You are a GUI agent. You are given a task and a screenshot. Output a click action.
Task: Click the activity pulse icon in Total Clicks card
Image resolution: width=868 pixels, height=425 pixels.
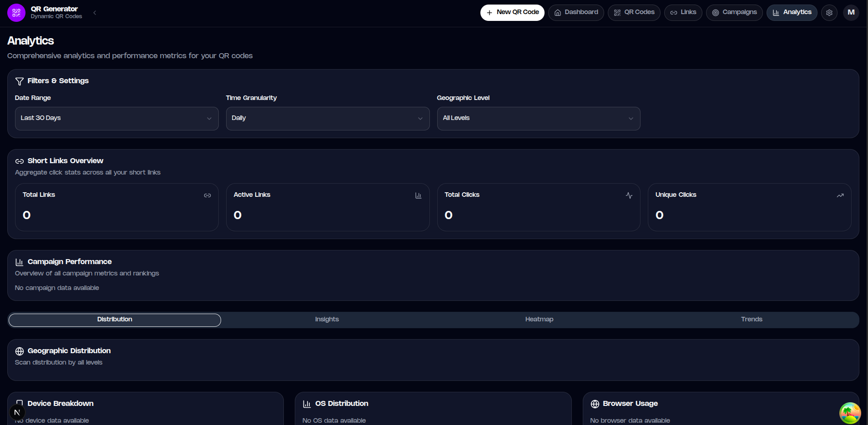click(629, 195)
